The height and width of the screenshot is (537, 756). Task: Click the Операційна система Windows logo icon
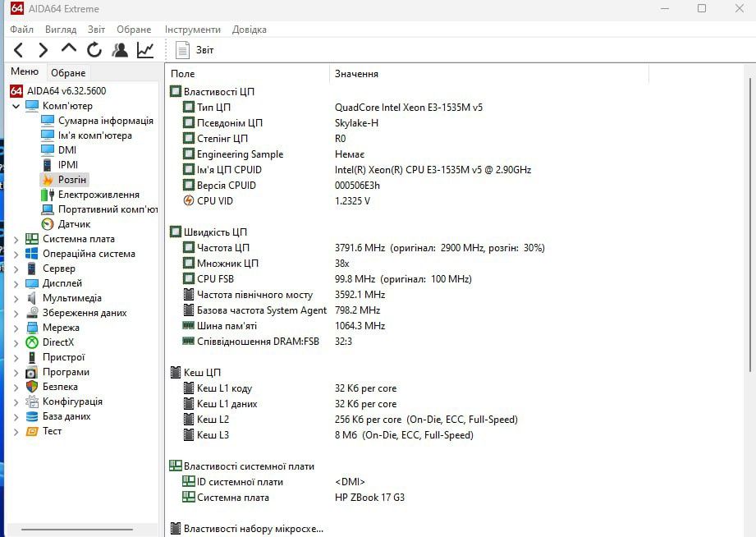(32, 254)
